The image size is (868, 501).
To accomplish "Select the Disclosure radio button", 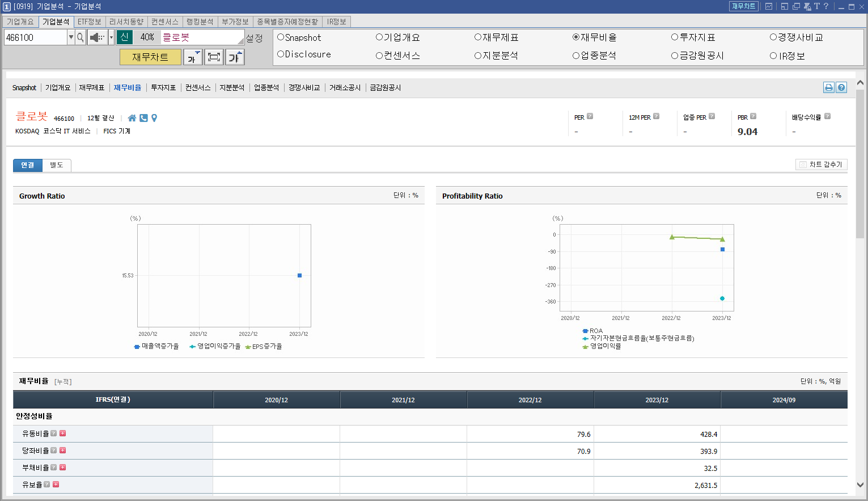I will tap(280, 54).
